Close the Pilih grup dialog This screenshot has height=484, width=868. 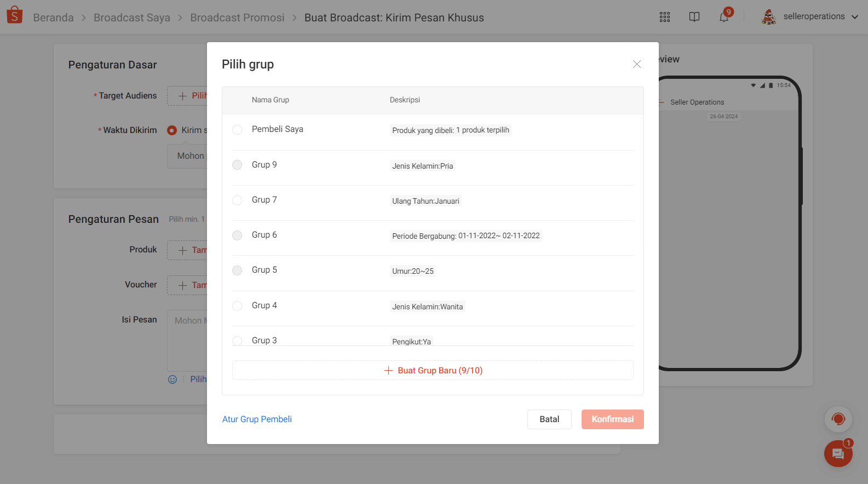(x=637, y=64)
